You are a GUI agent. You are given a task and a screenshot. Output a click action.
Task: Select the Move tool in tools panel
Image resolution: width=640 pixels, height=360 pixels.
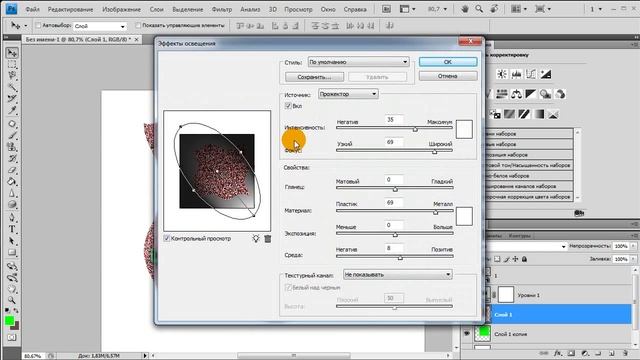12,53
